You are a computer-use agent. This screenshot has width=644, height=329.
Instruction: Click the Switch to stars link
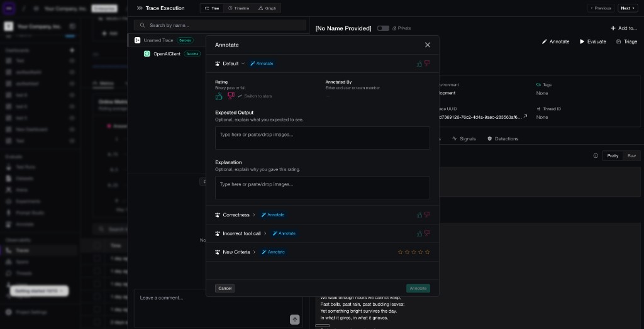pyautogui.click(x=255, y=96)
